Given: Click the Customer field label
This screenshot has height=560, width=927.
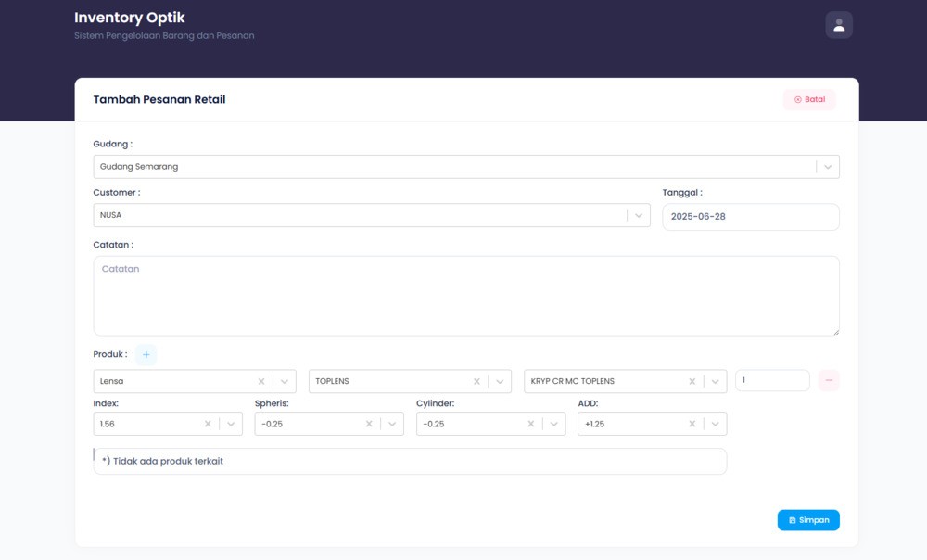Looking at the screenshot, I should pyautogui.click(x=117, y=192).
